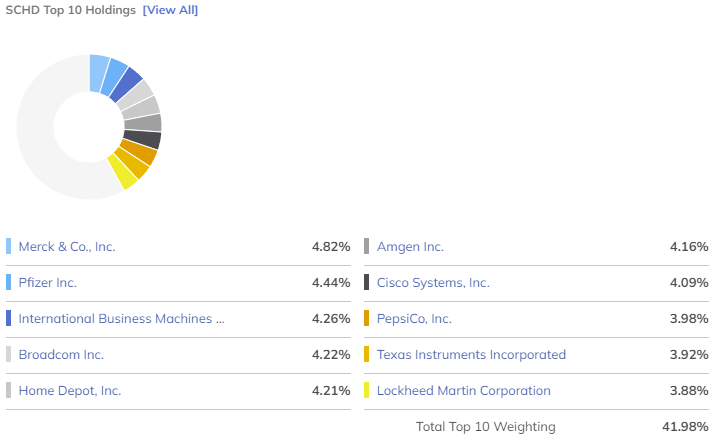Click the blue Pfizer color swatch
The width and height of the screenshot is (716, 439).
(x=9, y=282)
